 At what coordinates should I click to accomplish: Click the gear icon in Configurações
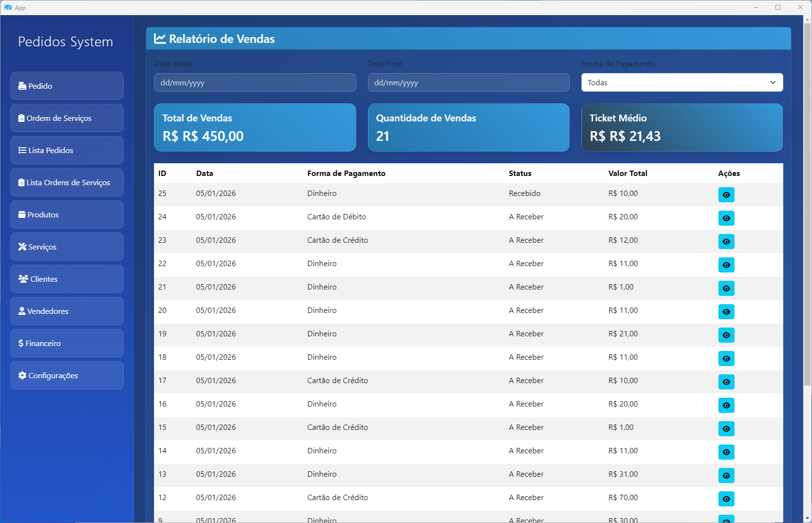[22, 375]
